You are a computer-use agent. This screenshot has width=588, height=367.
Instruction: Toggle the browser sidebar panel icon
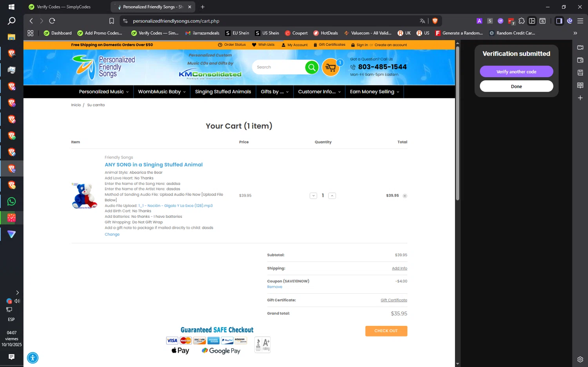coord(559,21)
